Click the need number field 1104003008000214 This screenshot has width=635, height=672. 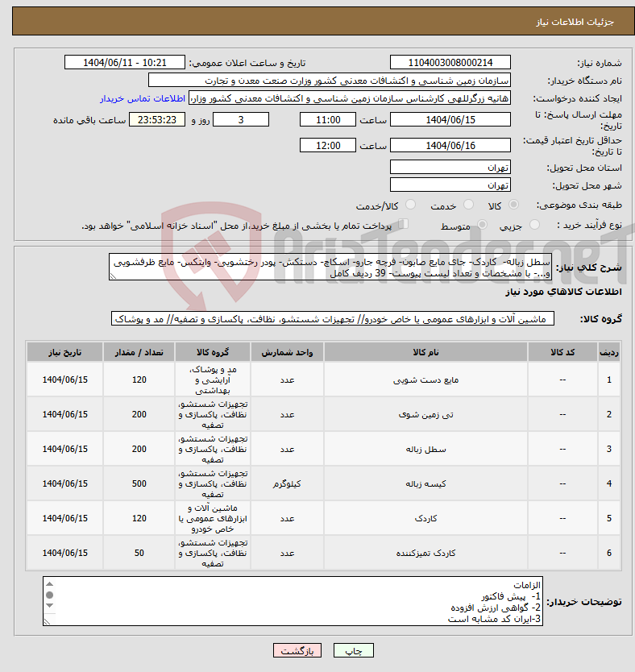tap(450, 62)
